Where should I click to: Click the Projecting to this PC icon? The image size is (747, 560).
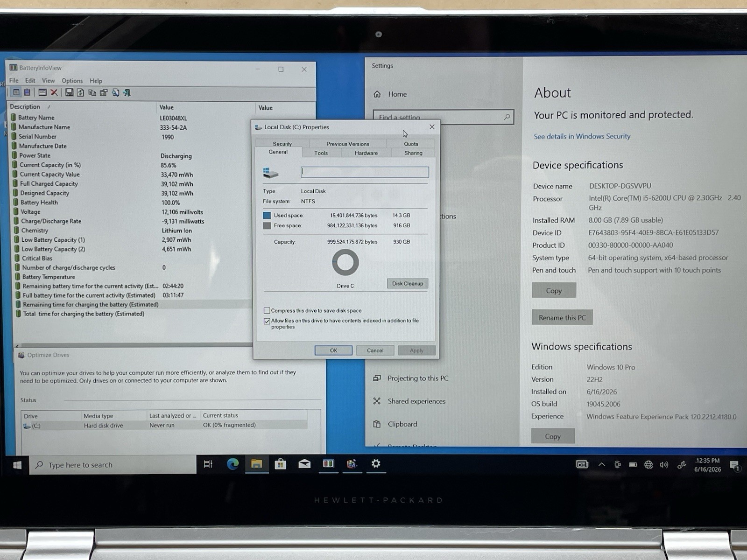pos(377,378)
